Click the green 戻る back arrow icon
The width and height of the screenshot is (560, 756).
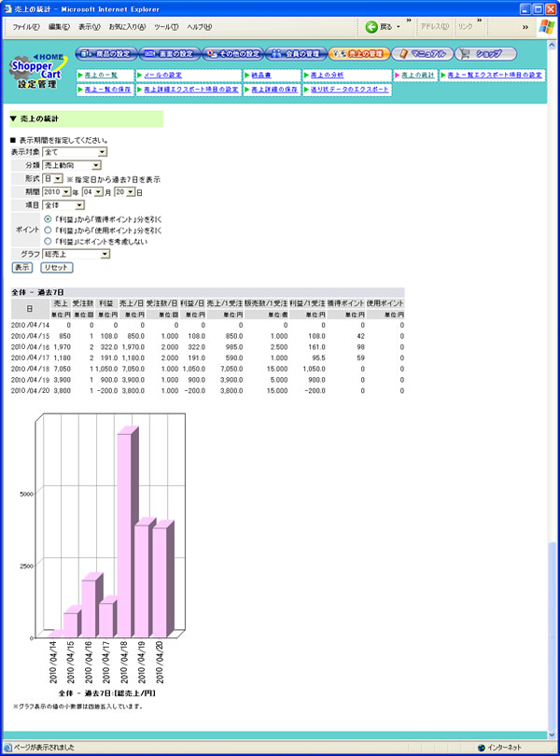click(x=371, y=26)
